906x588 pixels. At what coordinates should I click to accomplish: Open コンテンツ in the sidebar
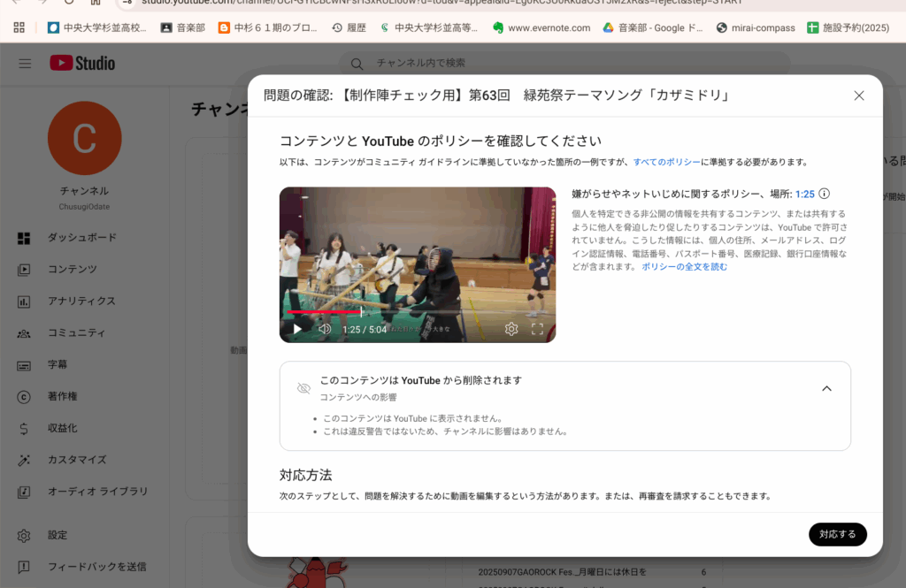pyautogui.click(x=72, y=270)
